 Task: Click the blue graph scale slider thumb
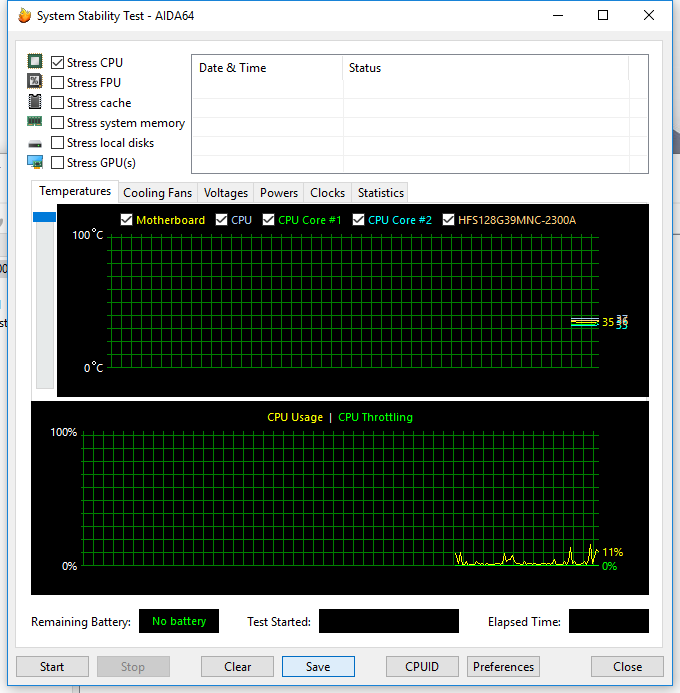click(45, 217)
